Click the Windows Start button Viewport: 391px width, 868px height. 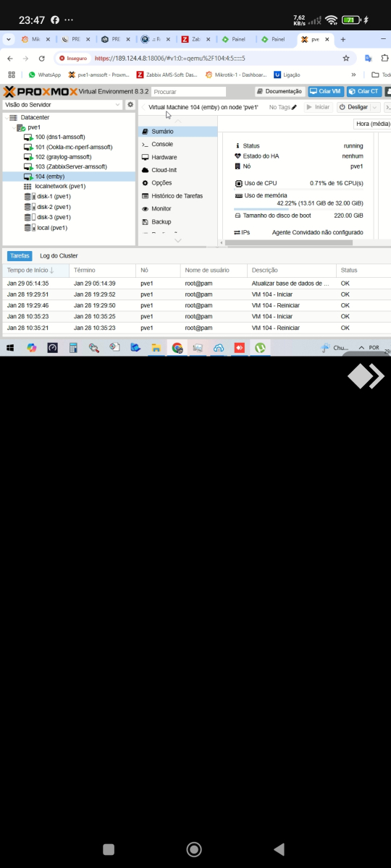pyautogui.click(x=10, y=348)
